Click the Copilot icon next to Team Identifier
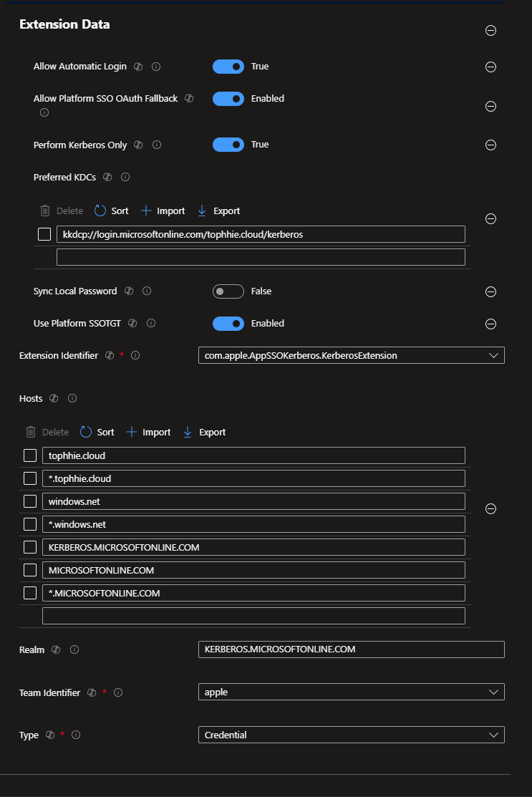Viewport: 532px width, 797px height. (91, 692)
